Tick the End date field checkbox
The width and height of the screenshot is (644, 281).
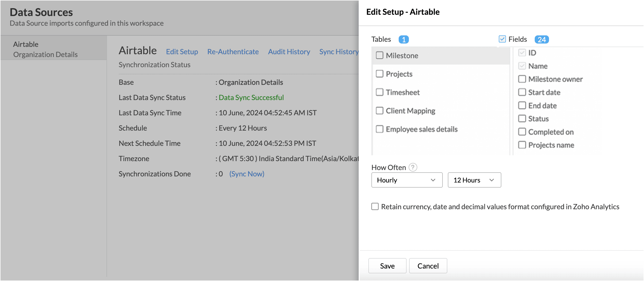coord(522,105)
